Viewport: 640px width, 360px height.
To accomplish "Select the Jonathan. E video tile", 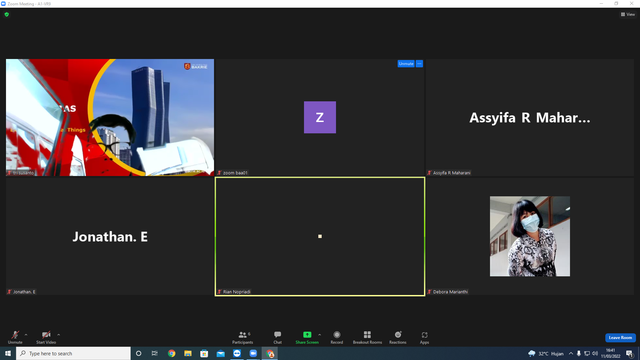I will coord(110,236).
